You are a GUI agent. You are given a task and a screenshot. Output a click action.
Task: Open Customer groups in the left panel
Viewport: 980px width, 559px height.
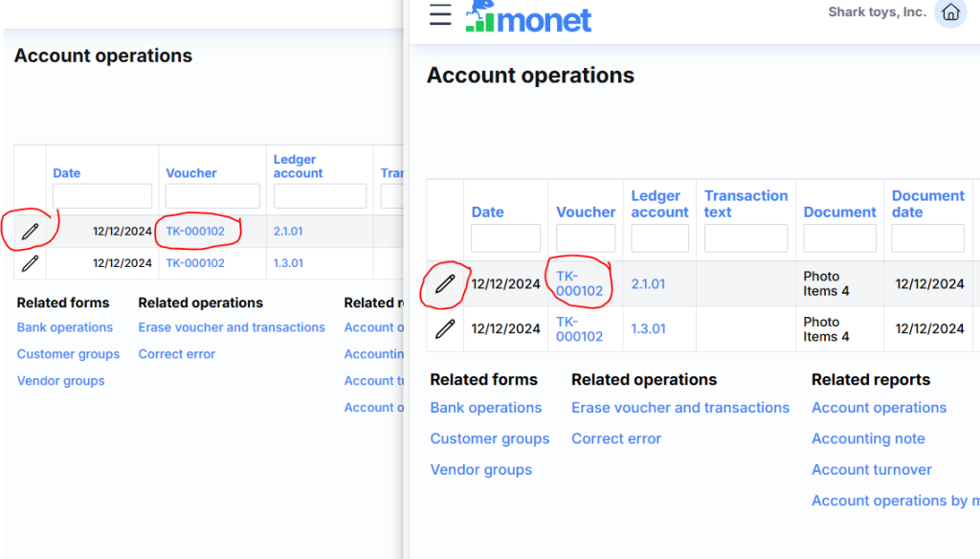(x=68, y=354)
